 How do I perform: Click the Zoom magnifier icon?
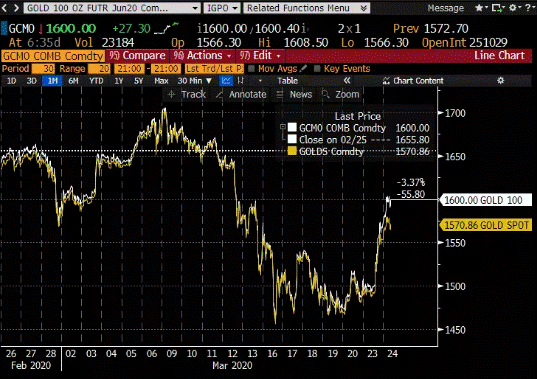pyautogui.click(x=326, y=94)
